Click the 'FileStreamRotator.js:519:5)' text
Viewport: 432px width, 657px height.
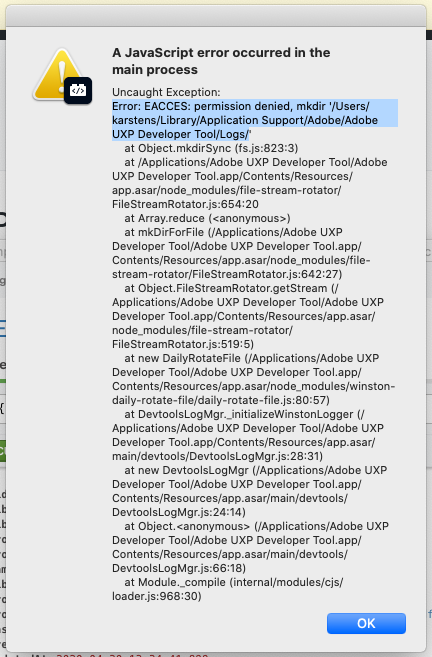point(183,344)
